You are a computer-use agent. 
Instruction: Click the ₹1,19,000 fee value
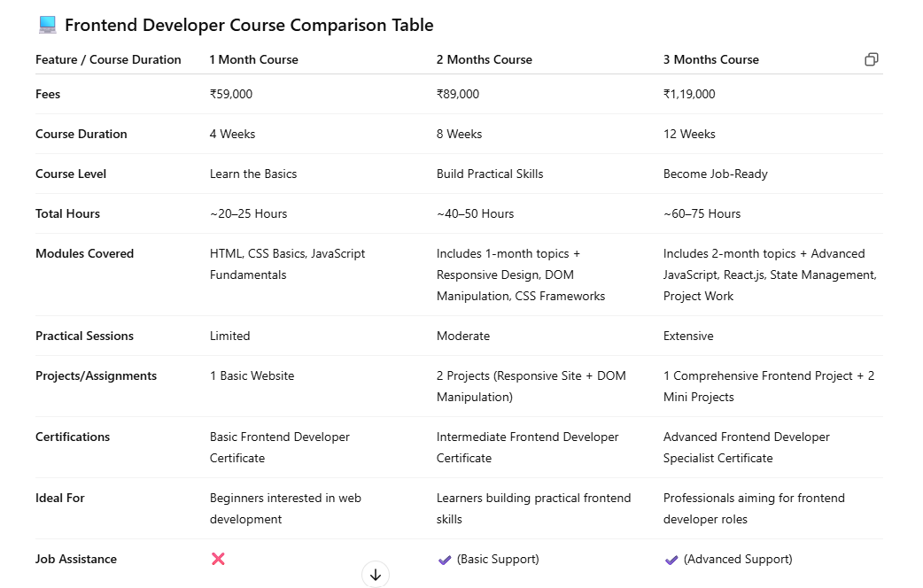[689, 94]
